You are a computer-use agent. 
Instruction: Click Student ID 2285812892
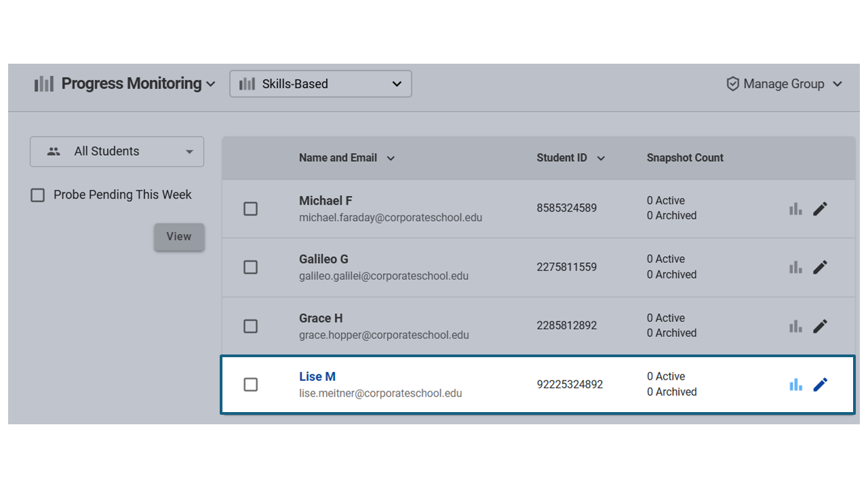pos(567,325)
